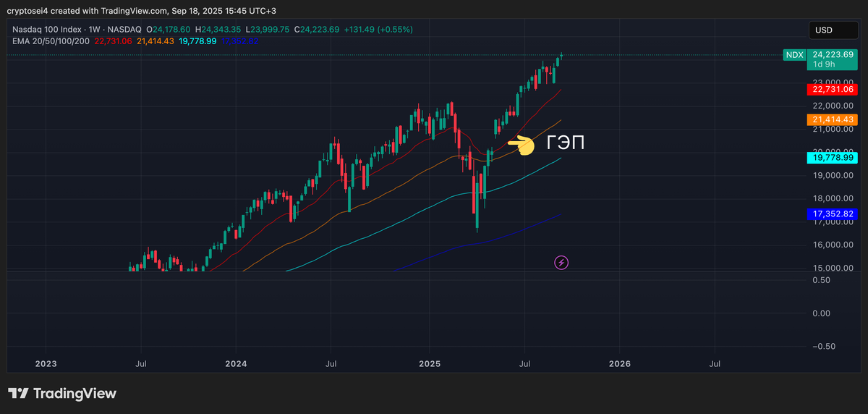This screenshot has height=414, width=868.
Task: Click the EMA 20/50/100/200 indicator label
Action: [51, 41]
